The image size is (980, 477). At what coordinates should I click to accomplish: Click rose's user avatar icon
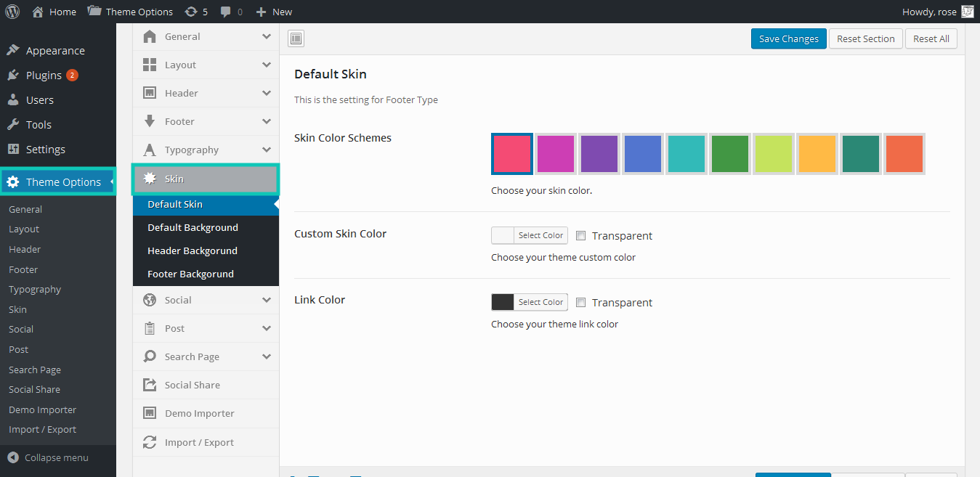coord(967,12)
